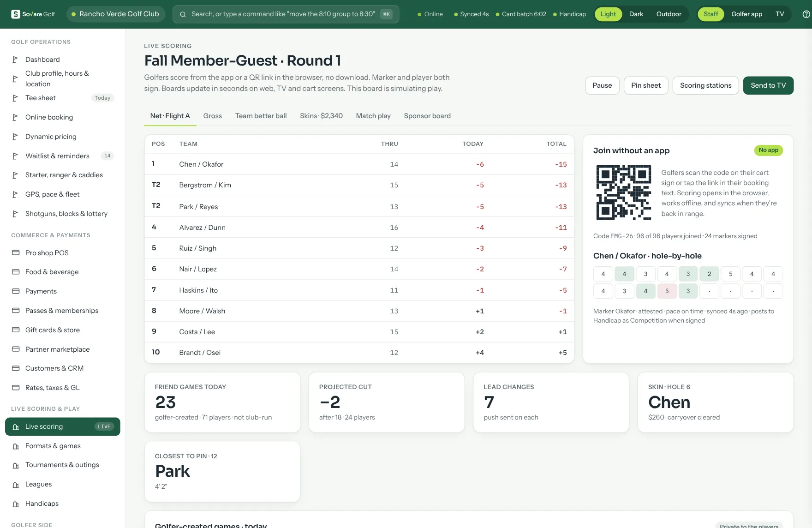Viewport: 812px width, 528px height.
Task: Click the Customers & CRM icon
Action: (16, 368)
